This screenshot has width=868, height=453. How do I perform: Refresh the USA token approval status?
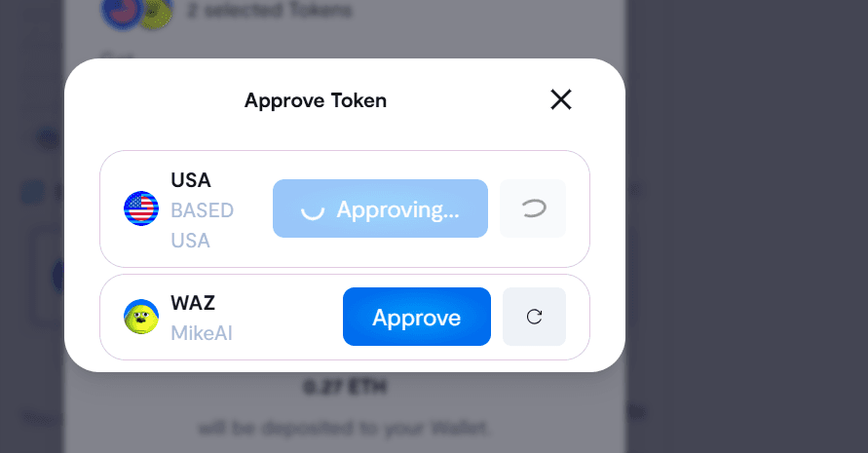[x=533, y=208]
